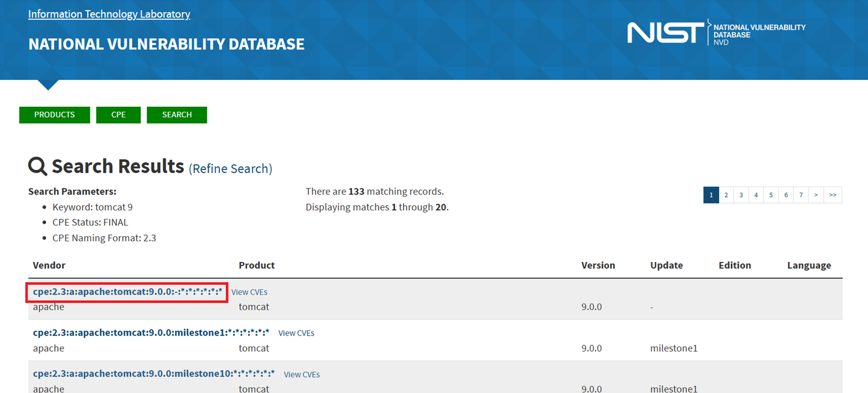Click the search magnifier icon beside Search Results

(38, 167)
